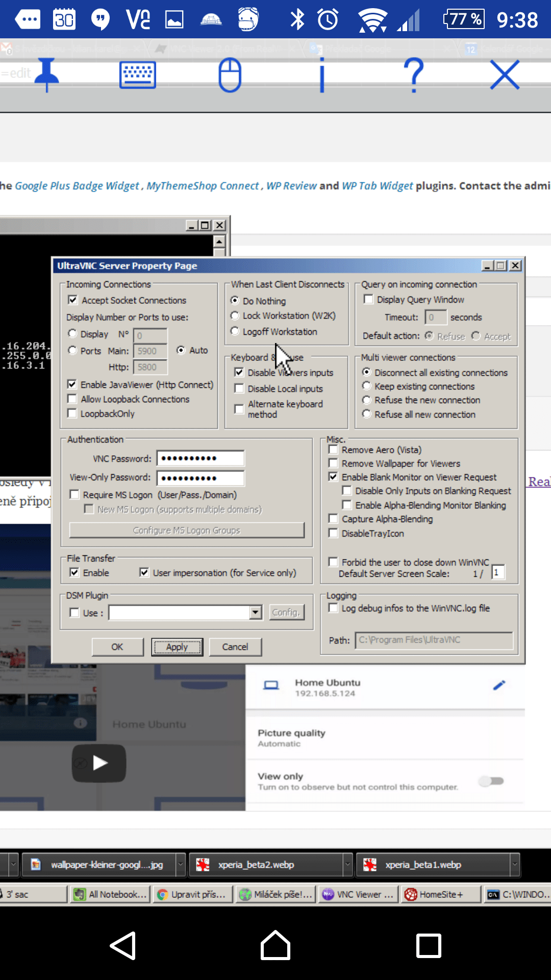Check the DisableTrayIcon option
The image size is (551, 980).
pos(333,533)
